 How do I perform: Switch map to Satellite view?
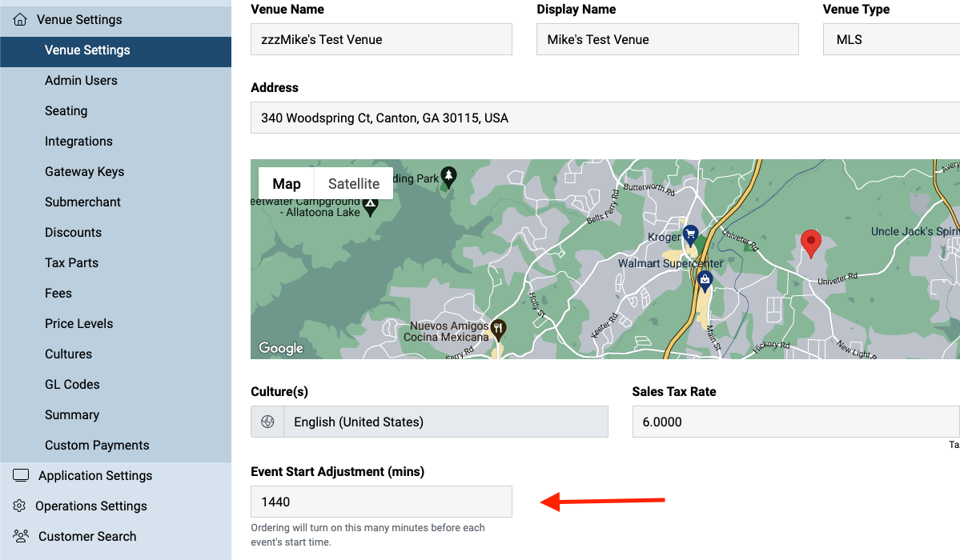click(x=354, y=184)
